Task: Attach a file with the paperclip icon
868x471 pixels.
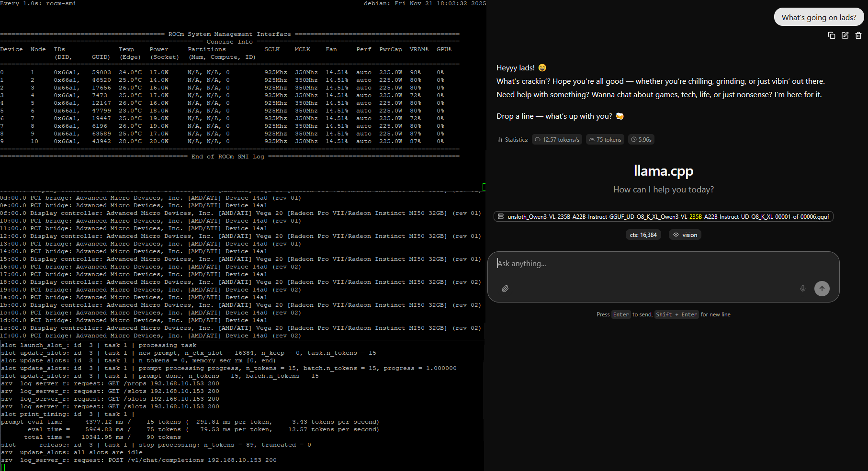Action: 505,289
